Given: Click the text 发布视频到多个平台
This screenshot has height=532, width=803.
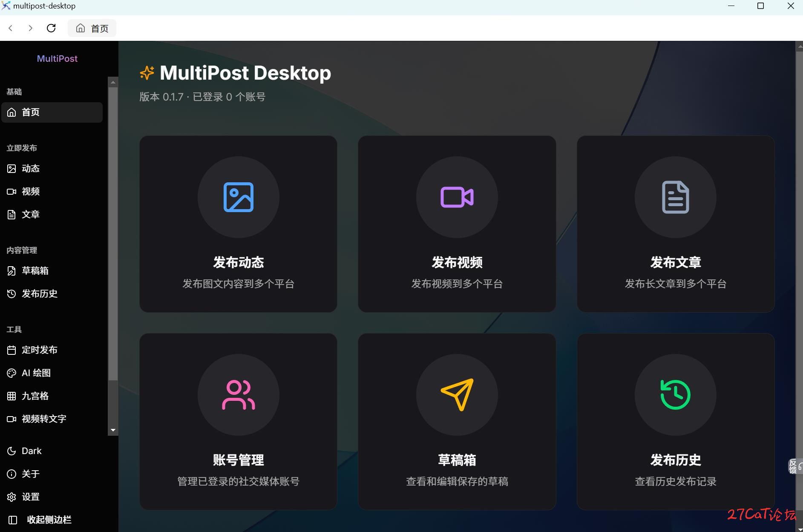Looking at the screenshot, I should pyautogui.click(x=457, y=284).
